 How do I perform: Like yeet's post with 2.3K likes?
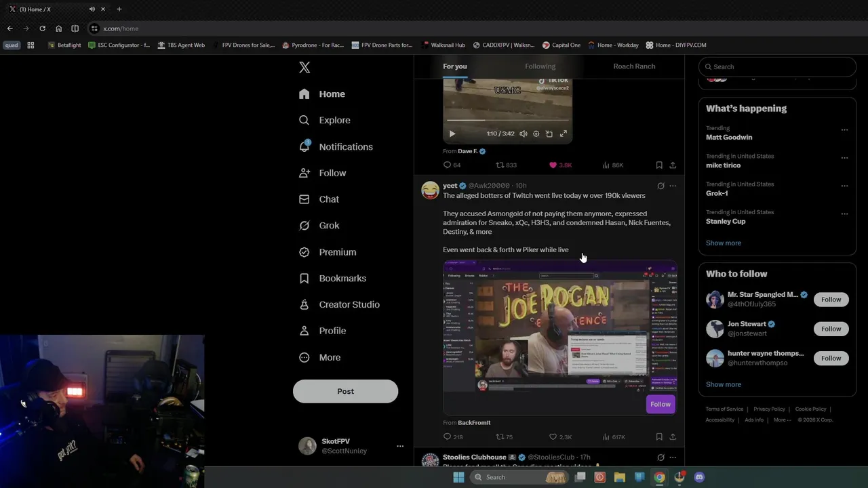click(x=560, y=437)
